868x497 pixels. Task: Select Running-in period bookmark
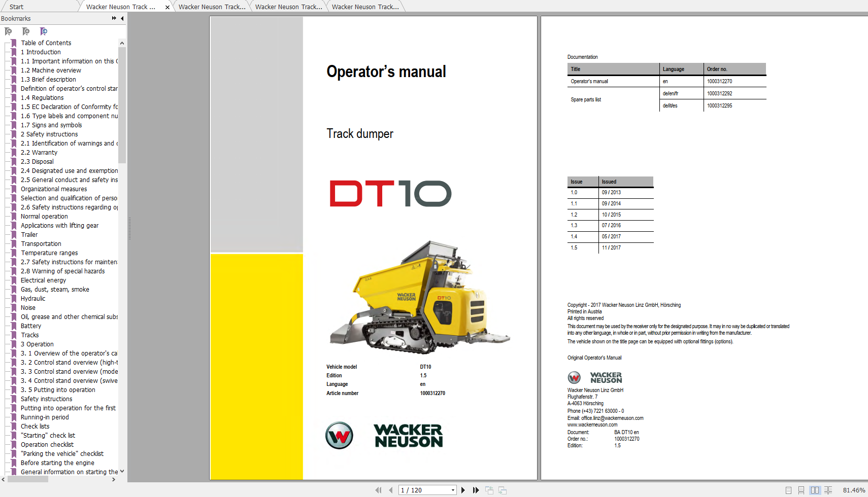[45, 417]
